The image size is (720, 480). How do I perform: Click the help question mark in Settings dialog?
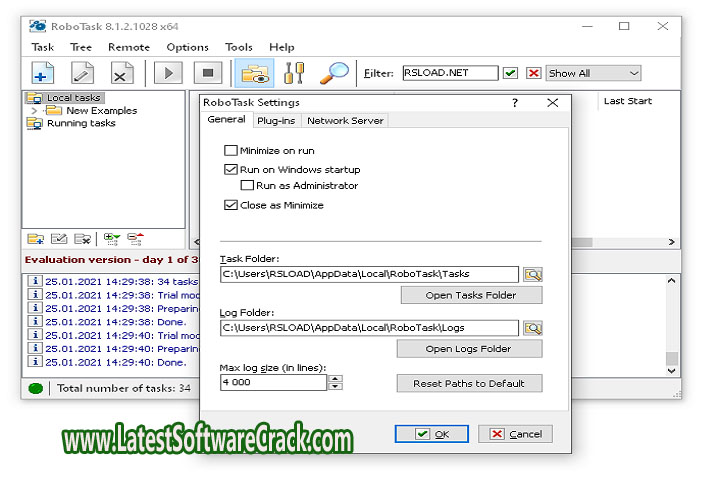click(515, 102)
